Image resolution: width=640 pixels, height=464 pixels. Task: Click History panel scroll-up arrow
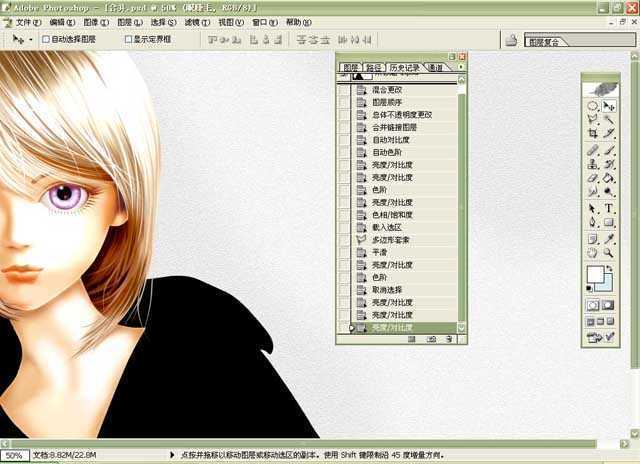pyautogui.click(x=462, y=79)
